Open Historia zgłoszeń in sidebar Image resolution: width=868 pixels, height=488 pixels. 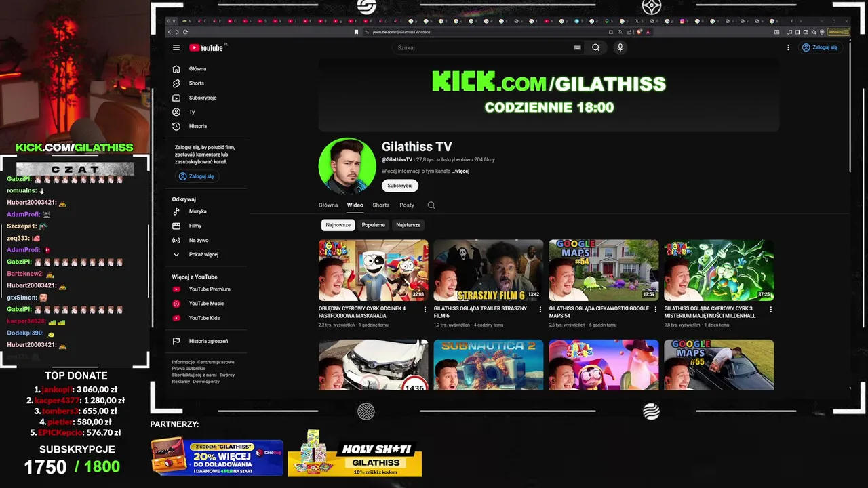click(x=207, y=341)
